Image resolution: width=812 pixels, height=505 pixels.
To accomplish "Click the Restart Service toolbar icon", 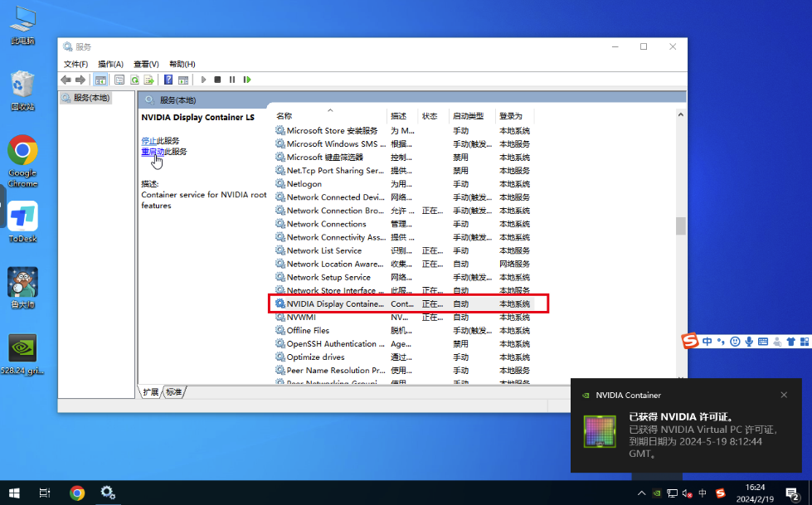I will pos(247,80).
